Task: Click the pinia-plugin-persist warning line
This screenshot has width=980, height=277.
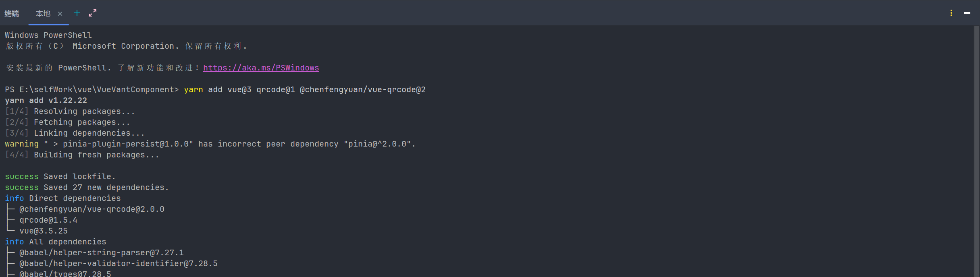Action: point(210,144)
